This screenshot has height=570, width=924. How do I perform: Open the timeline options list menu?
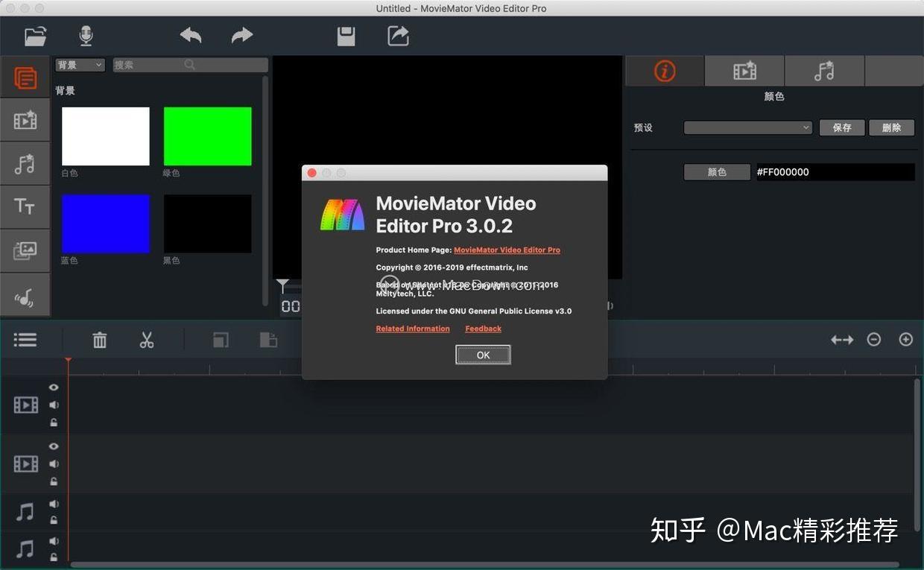pos(25,339)
